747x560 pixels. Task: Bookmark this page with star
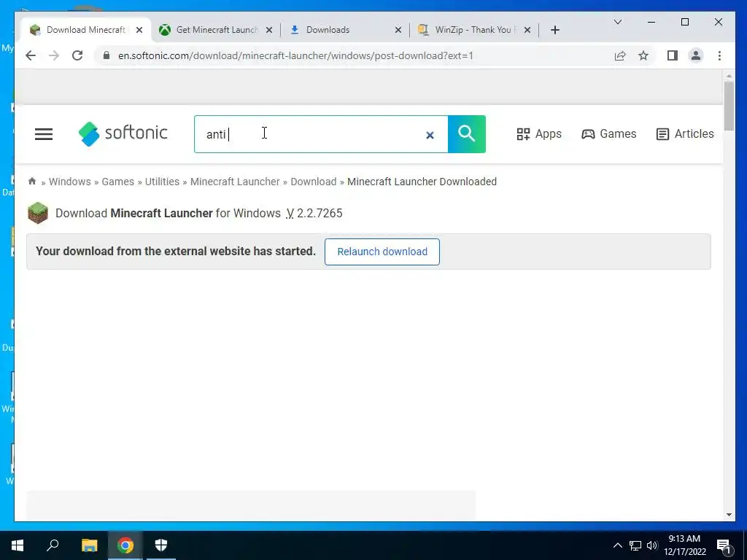pyautogui.click(x=643, y=55)
